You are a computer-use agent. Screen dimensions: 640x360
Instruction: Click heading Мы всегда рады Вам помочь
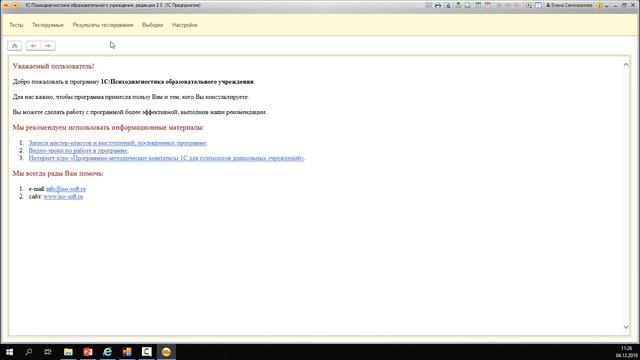click(x=58, y=173)
